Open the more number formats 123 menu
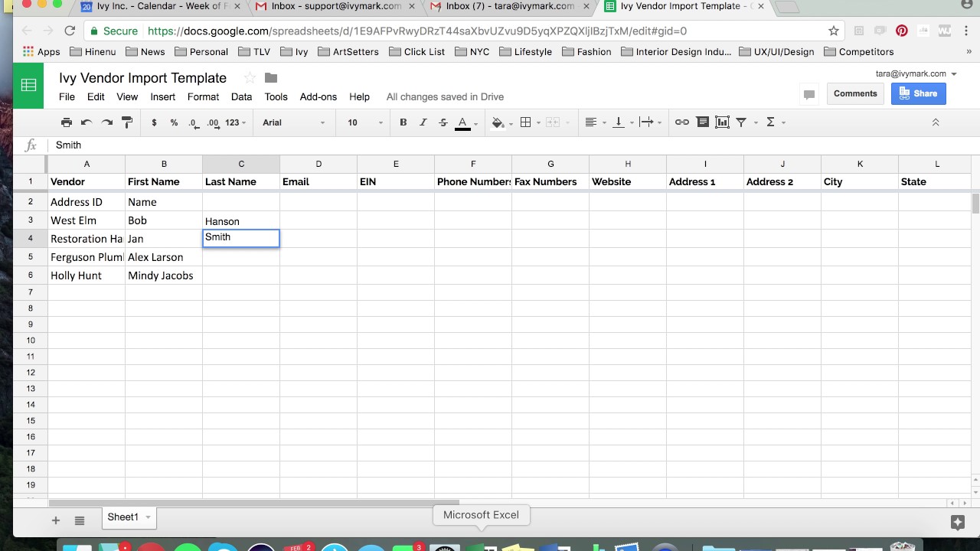Screen dimensions: 980x551 (236, 122)
